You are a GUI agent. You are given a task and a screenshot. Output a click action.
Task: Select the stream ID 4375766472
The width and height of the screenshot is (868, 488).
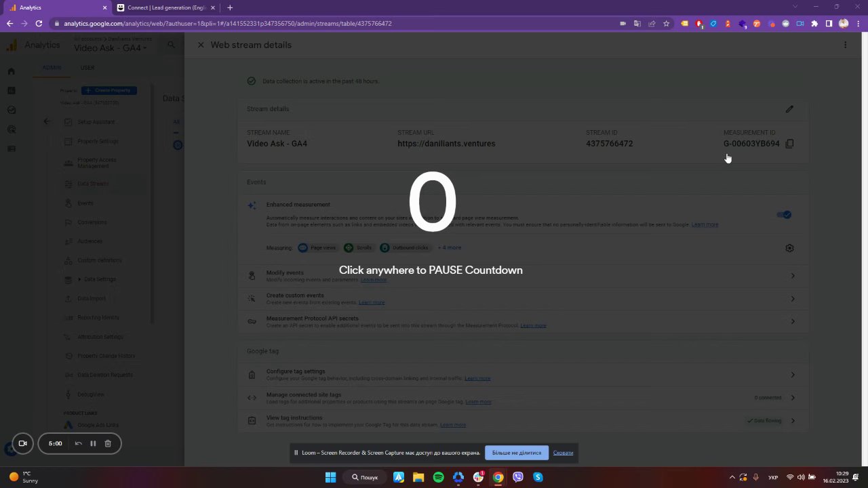609,144
